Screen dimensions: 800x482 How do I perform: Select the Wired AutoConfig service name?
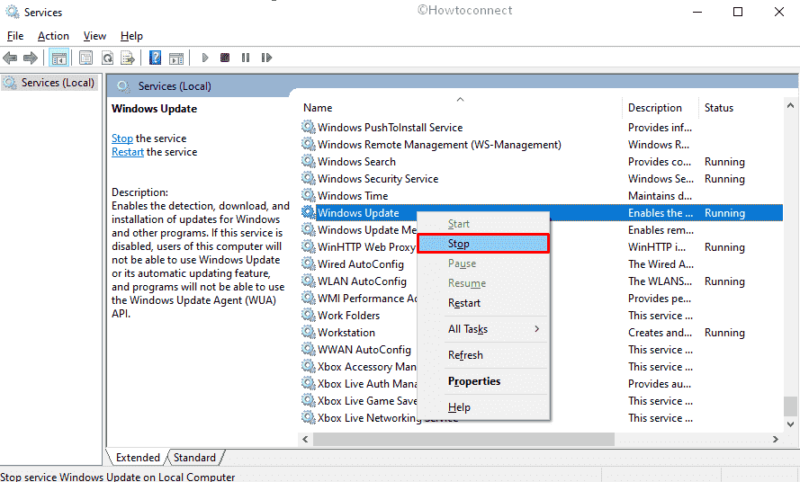(361, 264)
